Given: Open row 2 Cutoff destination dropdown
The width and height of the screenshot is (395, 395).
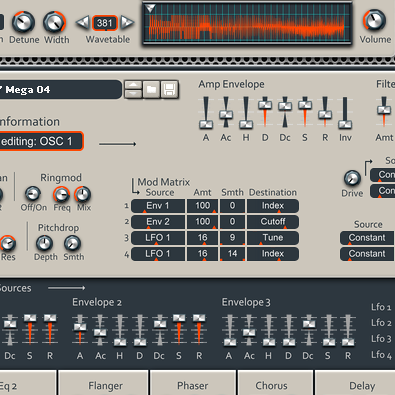Looking at the screenshot, I should coord(273,222).
